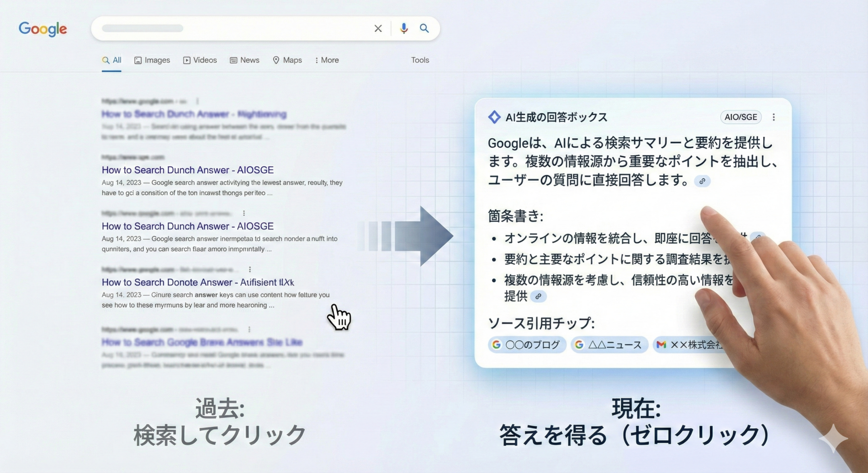
Task: Click the microphone voice search icon
Action: pos(404,28)
